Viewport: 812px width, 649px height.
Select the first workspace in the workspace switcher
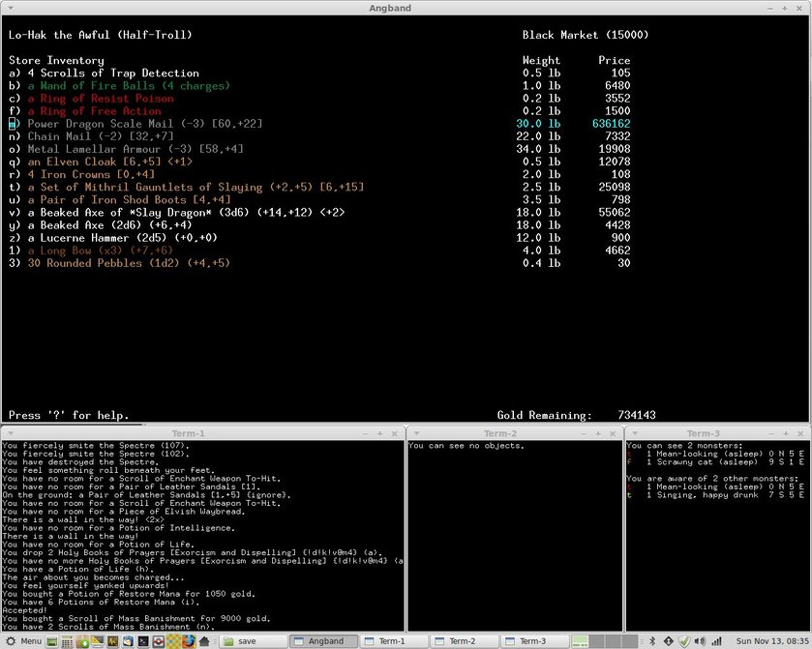tap(580, 641)
